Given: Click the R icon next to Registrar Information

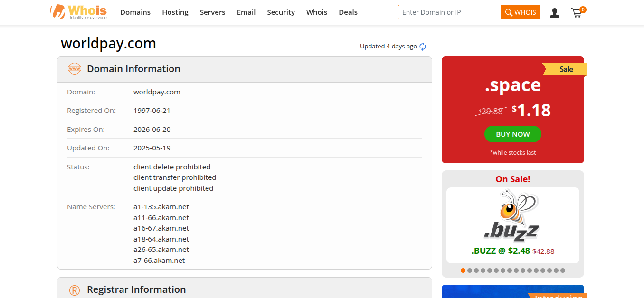Looking at the screenshot, I should coord(75,290).
